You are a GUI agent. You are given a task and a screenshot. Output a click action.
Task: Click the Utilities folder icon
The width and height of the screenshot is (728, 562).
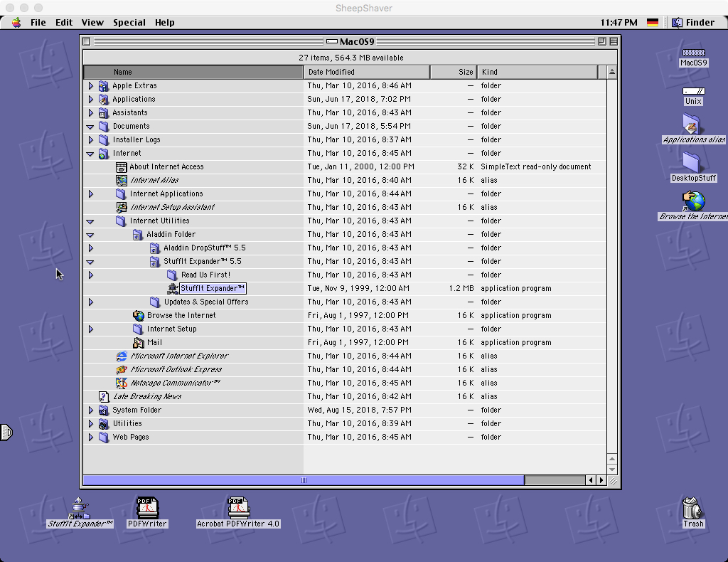104,423
